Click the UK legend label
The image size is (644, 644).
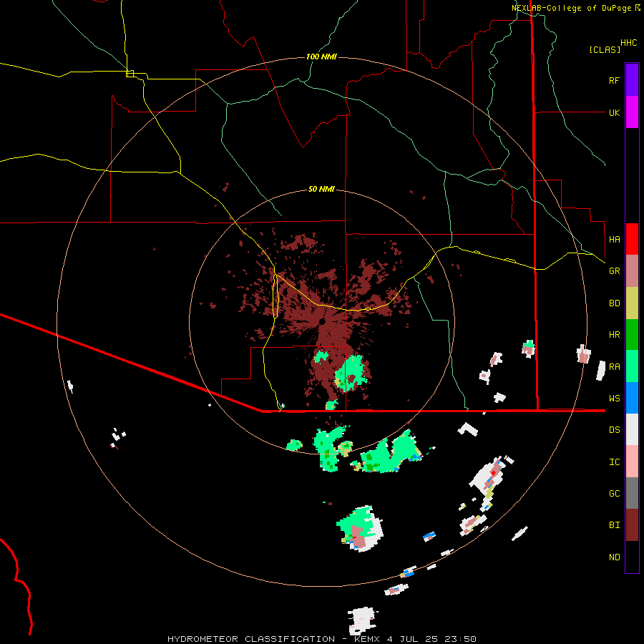click(x=614, y=112)
